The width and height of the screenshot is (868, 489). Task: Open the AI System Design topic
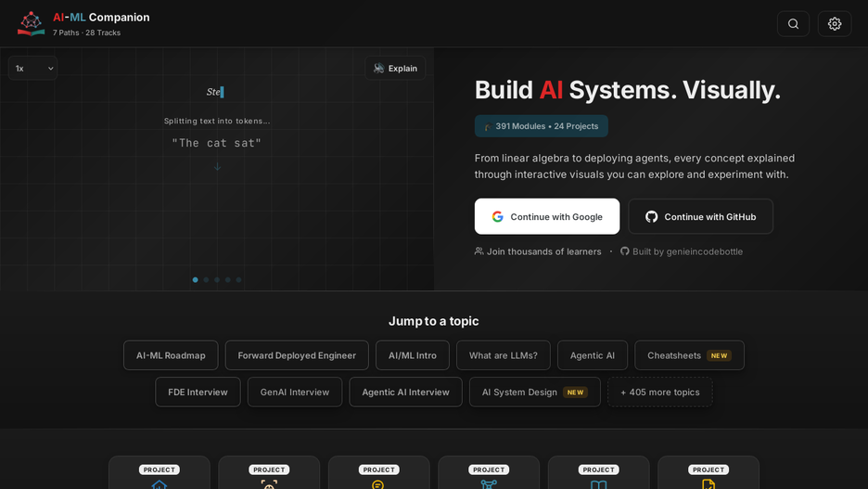tap(535, 392)
